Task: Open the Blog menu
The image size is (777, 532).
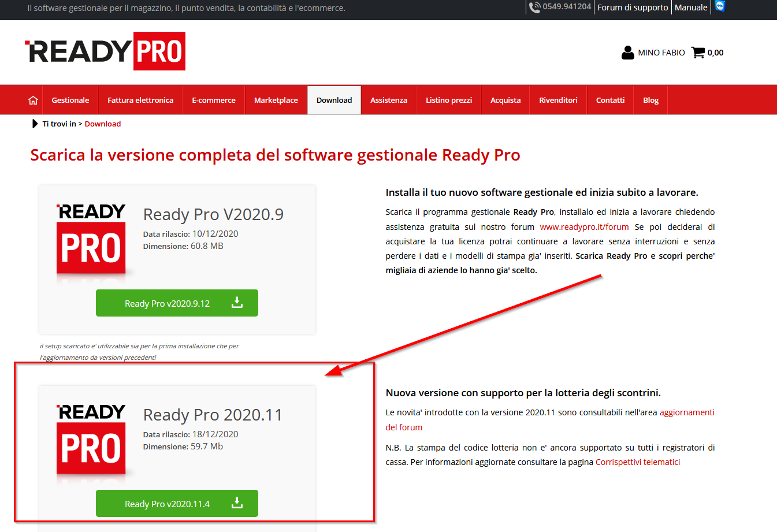Action: tap(651, 100)
